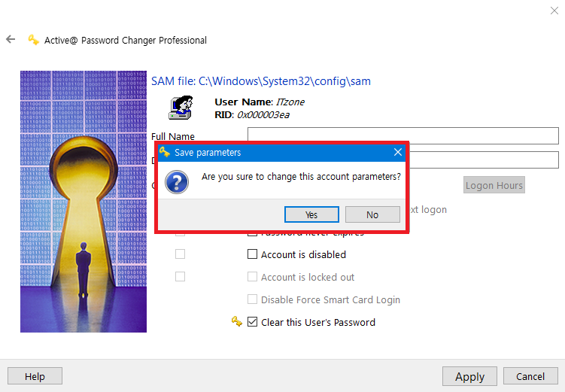Focus the description field below Full Name
The width and height of the screenshot is (565, 392).
click(484, 160)
